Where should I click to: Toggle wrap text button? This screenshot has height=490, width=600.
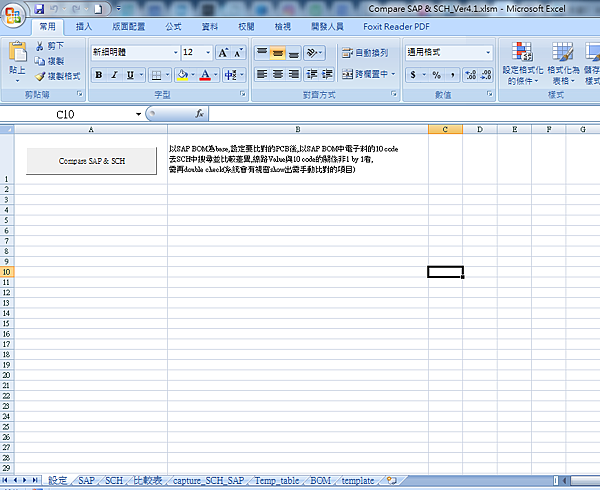365,53
